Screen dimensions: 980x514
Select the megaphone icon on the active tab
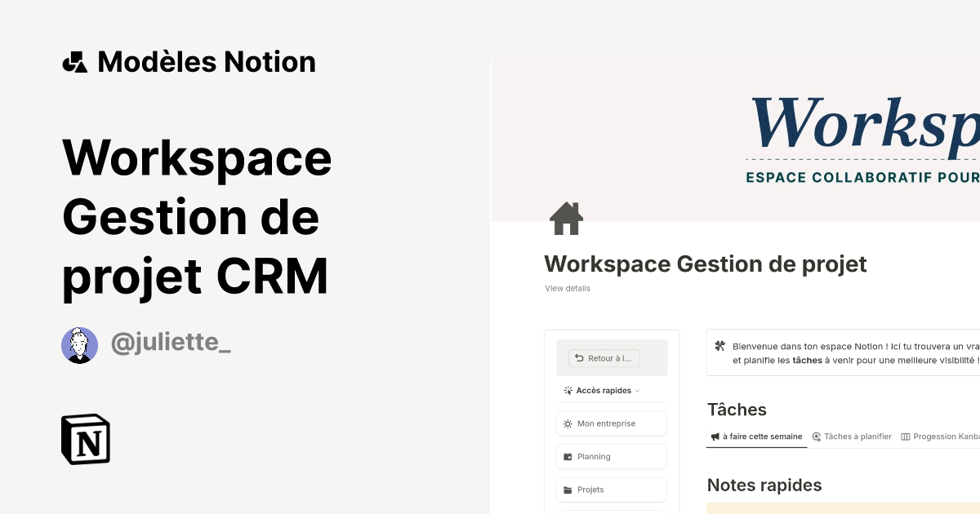click(x=715, y=436)
